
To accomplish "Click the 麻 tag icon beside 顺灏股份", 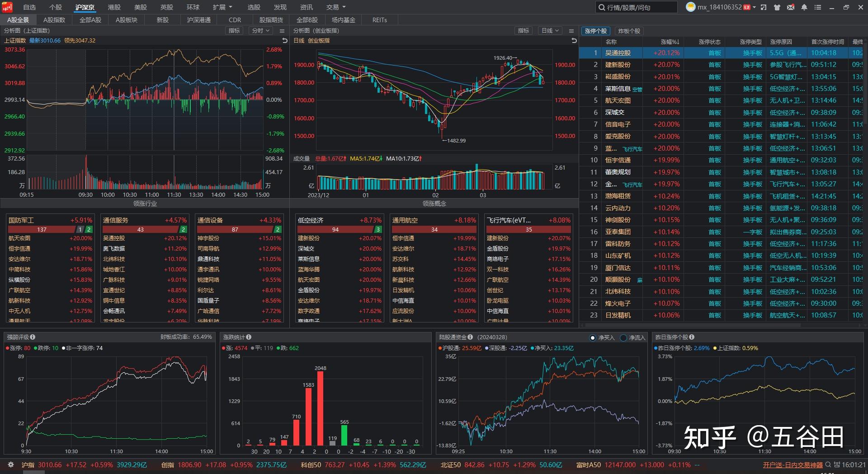I will coord(640,280).
